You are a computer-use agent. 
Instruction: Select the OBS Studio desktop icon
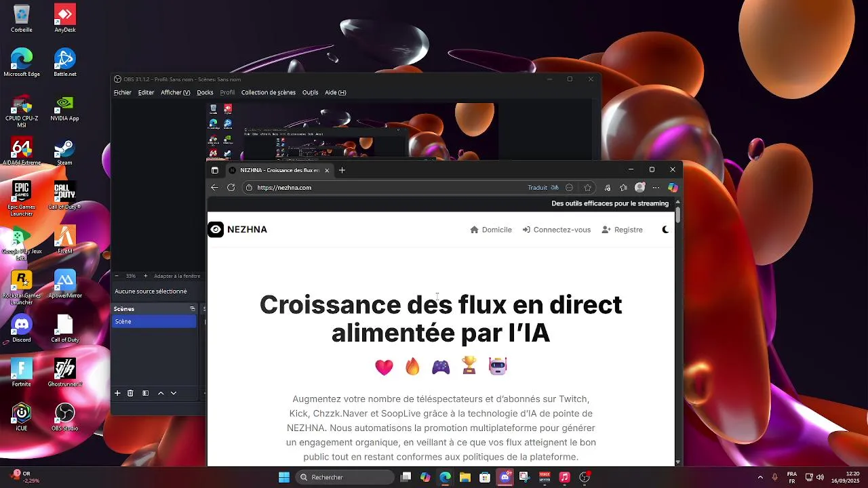coord(64,416)
